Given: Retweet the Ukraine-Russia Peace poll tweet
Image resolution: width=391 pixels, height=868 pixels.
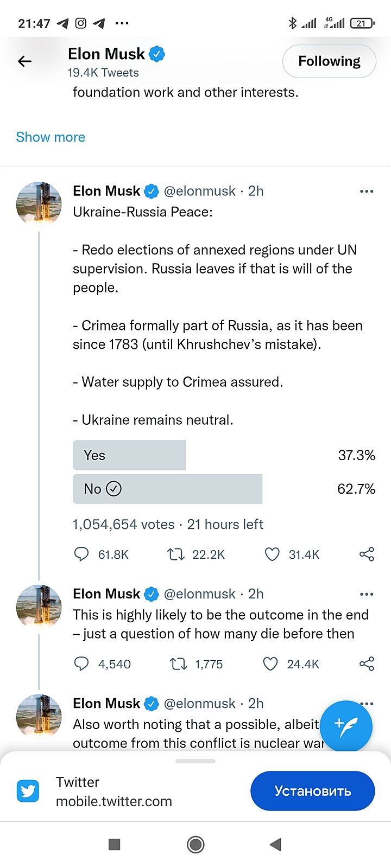Looking at the screenshot, I should pyautogui.click(x=175, y=554).
